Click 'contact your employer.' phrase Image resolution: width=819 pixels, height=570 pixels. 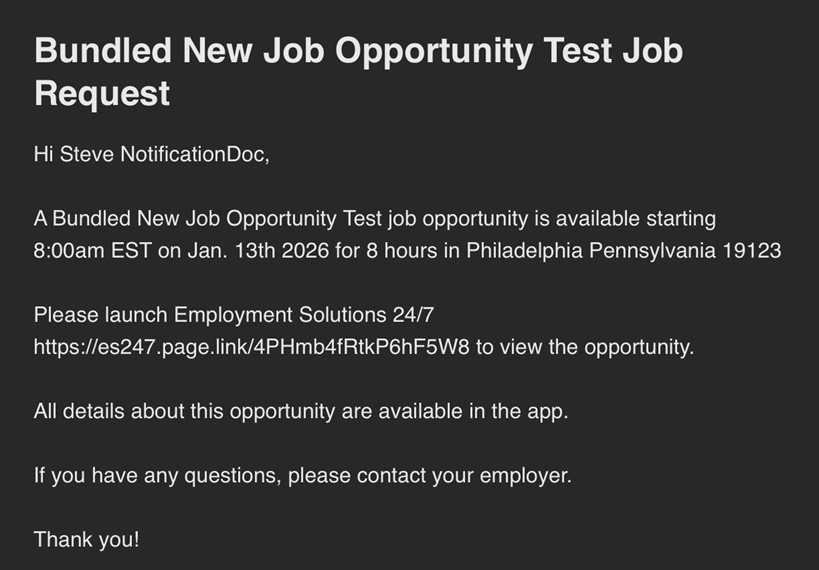(464, 475)
